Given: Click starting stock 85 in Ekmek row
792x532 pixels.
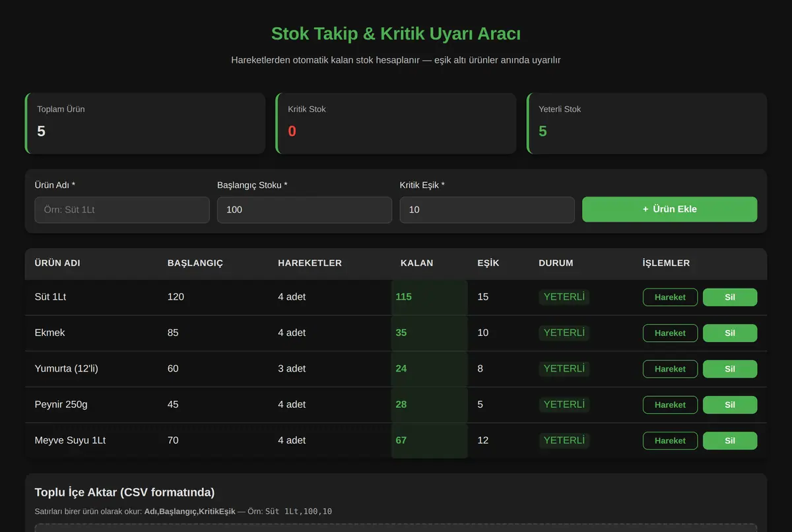Looking at the screenshot, I should tap(173, 333).
